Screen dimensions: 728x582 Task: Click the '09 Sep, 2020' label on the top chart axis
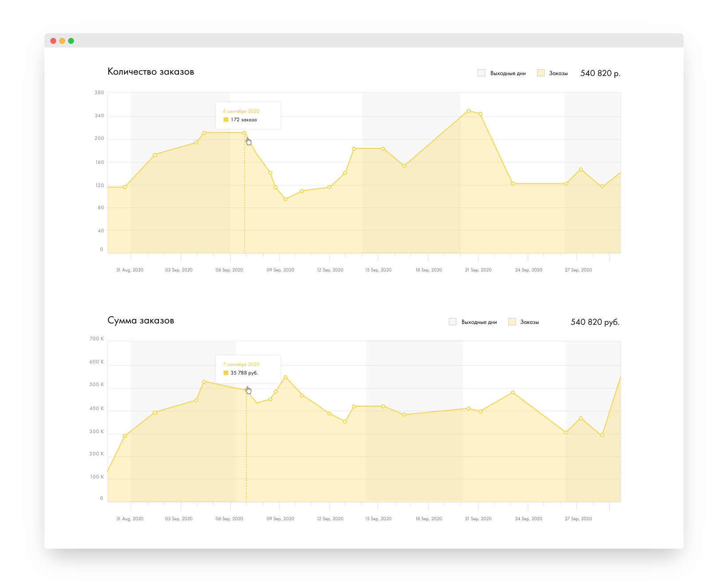[x=280, y=270]
